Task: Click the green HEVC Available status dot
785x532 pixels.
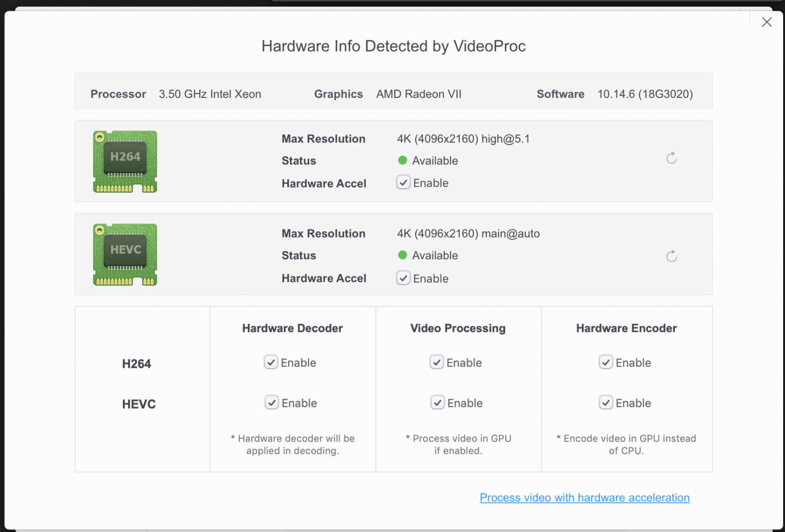Action: (x=402, y=255)
